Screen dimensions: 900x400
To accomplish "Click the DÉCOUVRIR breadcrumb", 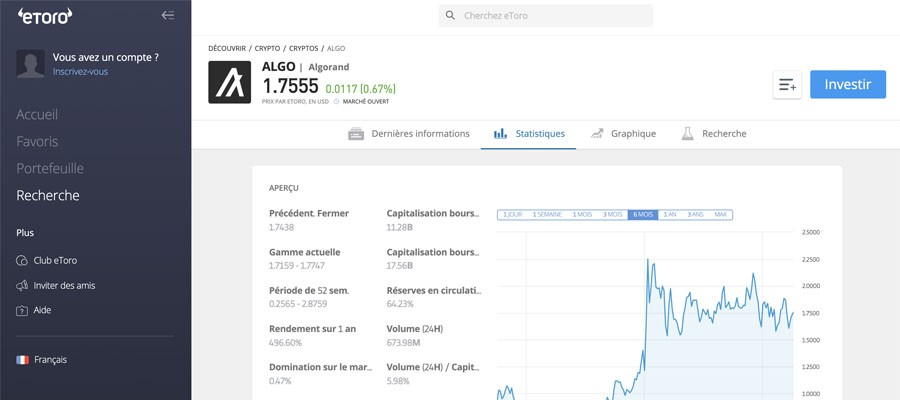I will pyautogui.click(x=227, y=49).
